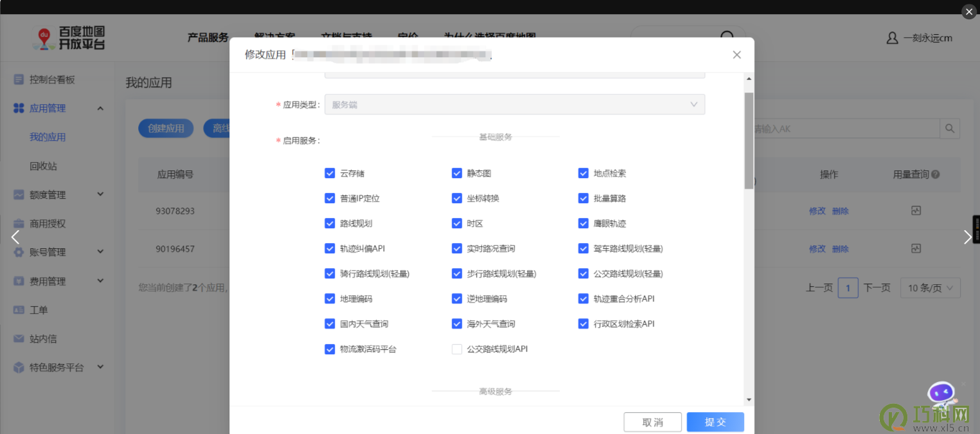The height and width of the screenshot is (434, 980).
Task: Click the AK search magnifier button
Action: [x=950, y=129]
